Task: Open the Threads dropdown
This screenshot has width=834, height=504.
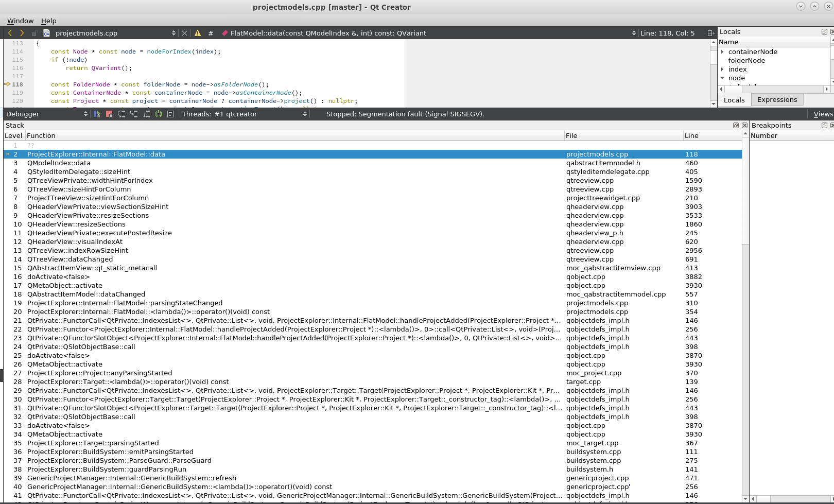Action: point(244,114)
